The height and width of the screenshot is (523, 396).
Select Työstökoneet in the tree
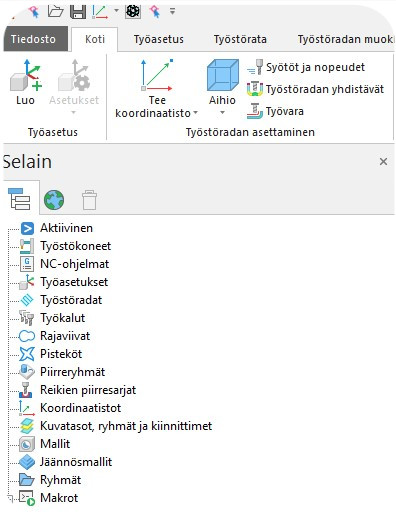tap(75, 246)
